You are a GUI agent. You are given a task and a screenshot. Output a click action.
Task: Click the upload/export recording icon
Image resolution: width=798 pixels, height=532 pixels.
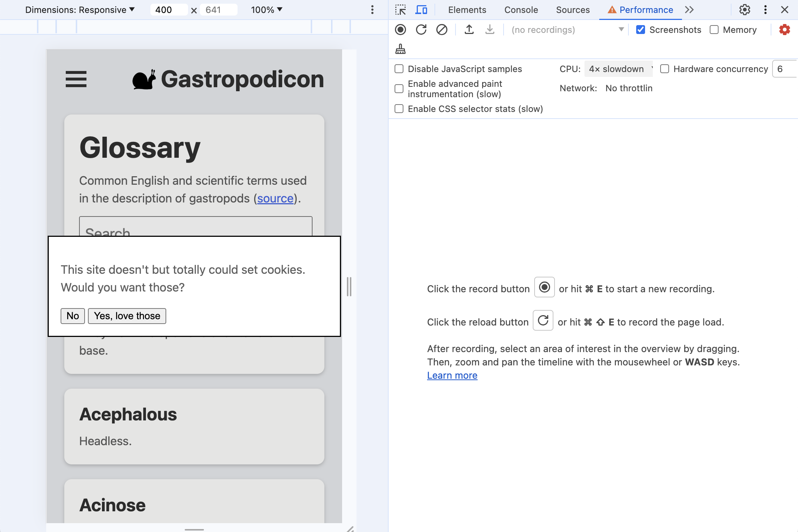tap(470, 30)
